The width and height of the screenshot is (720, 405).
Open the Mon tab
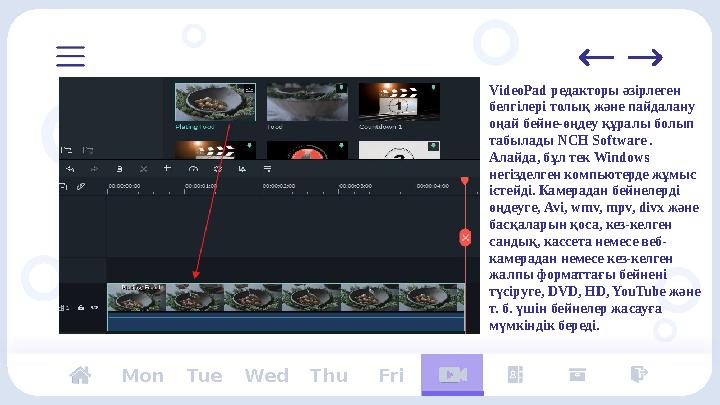tap(143, 376)
